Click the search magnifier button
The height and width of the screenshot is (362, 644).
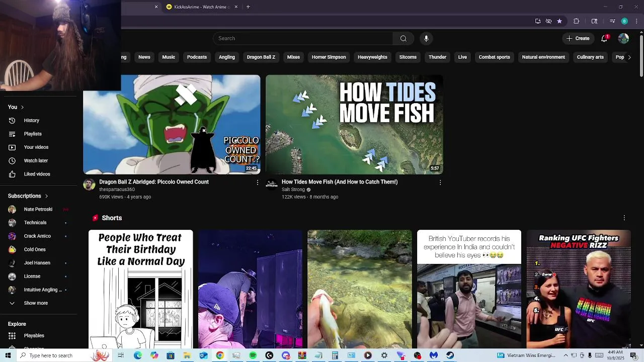click(x=403, y=38)
